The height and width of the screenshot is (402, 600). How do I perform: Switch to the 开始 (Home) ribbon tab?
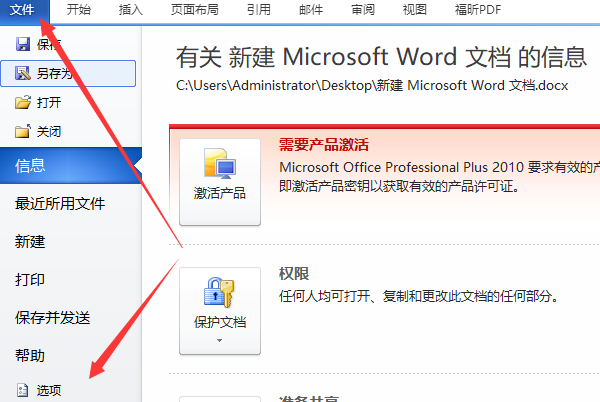click(78, 10)
